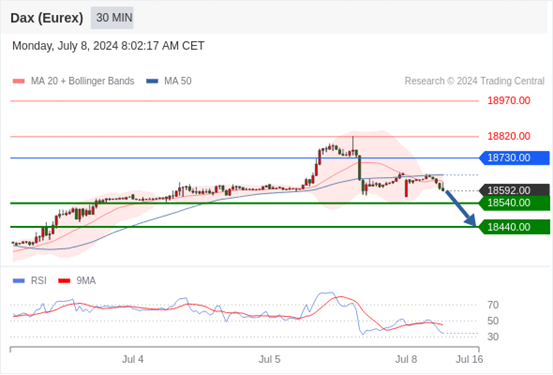The height and width of the screenshot is (375, 553).
Task: Click the 30 MIN timeframe button
Action: point(112,18)
